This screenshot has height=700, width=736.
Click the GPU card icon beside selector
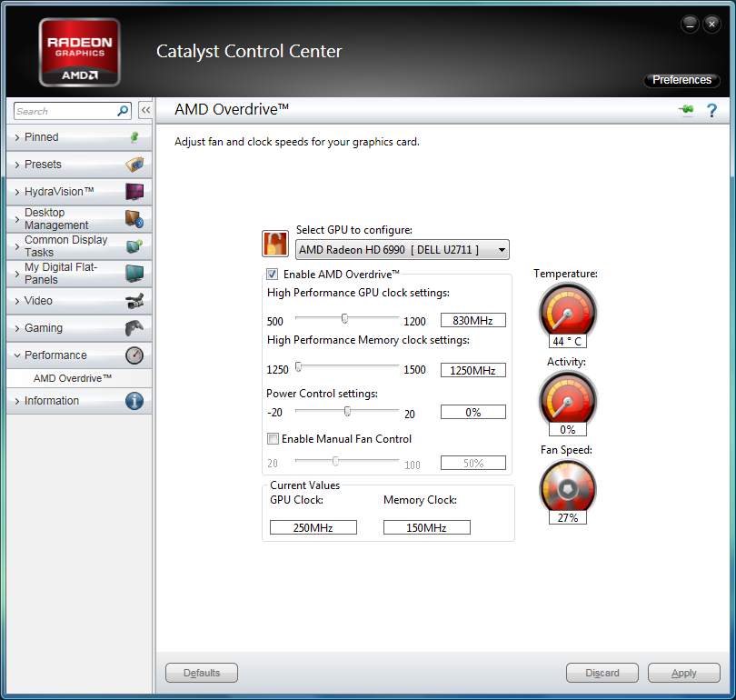(275, 244)
